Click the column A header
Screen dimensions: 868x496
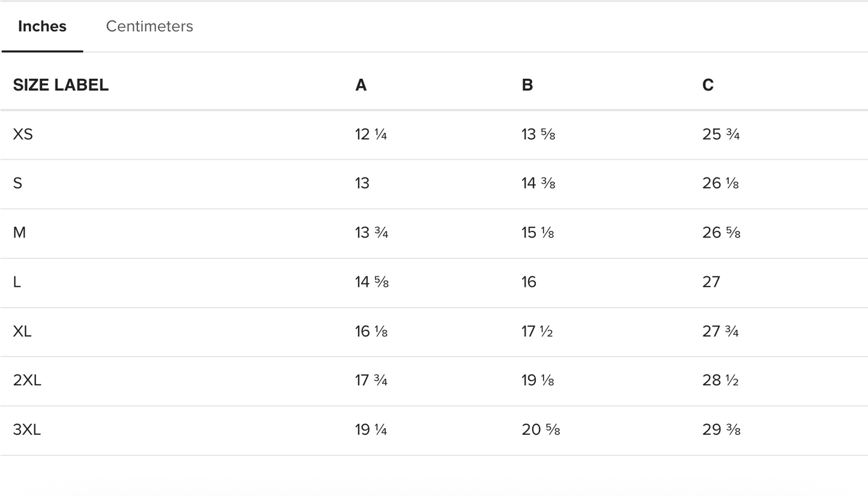pyautogui.click(x=360, y=85)
